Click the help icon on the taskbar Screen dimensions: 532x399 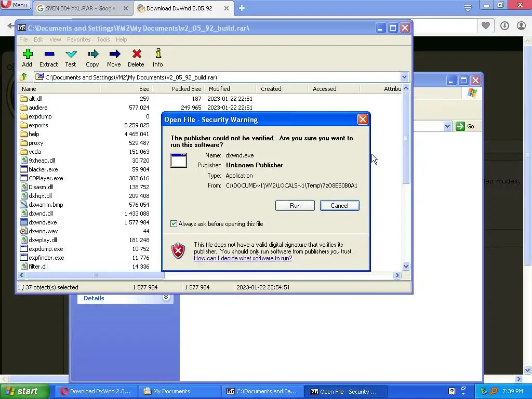[x=451, y=391]
